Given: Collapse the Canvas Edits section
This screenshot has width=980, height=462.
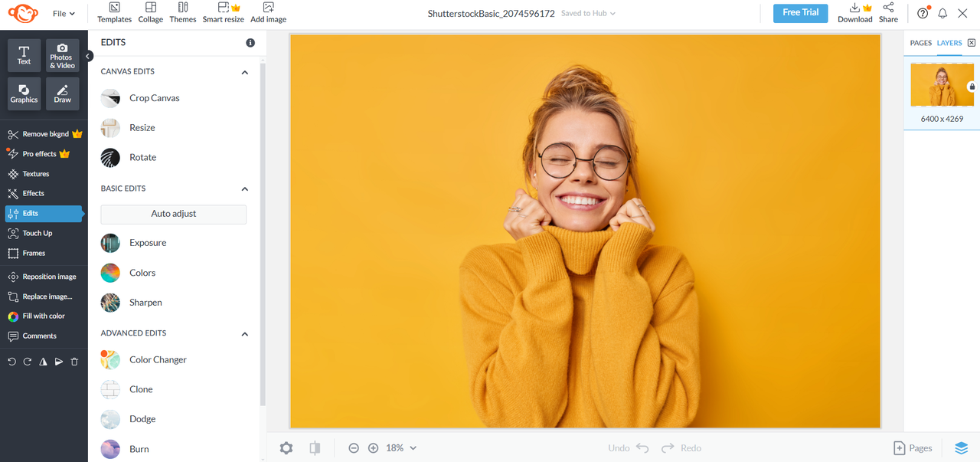Looking at the screenshot, I should (245, 72).
